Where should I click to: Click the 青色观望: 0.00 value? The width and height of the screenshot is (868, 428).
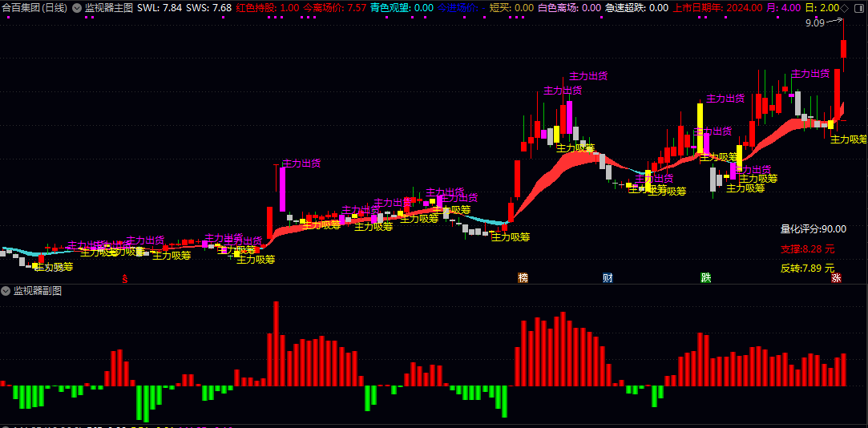[x=402, y=8]
